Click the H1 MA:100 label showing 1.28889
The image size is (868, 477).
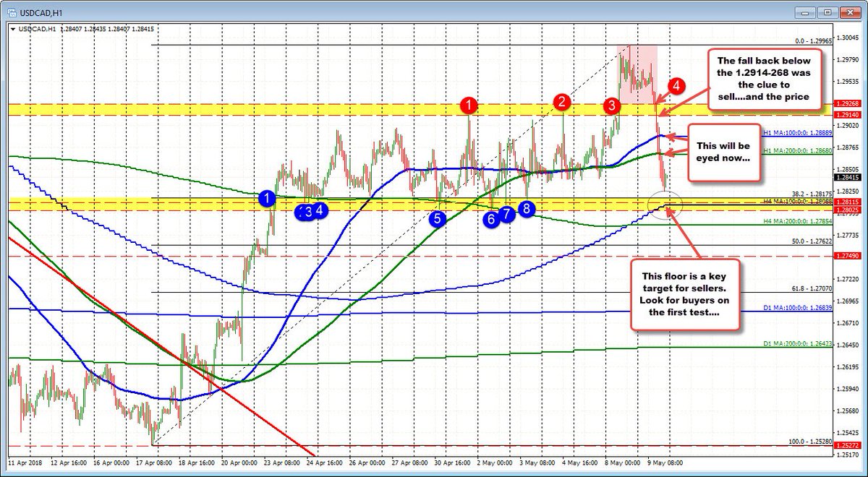[796, 134]
